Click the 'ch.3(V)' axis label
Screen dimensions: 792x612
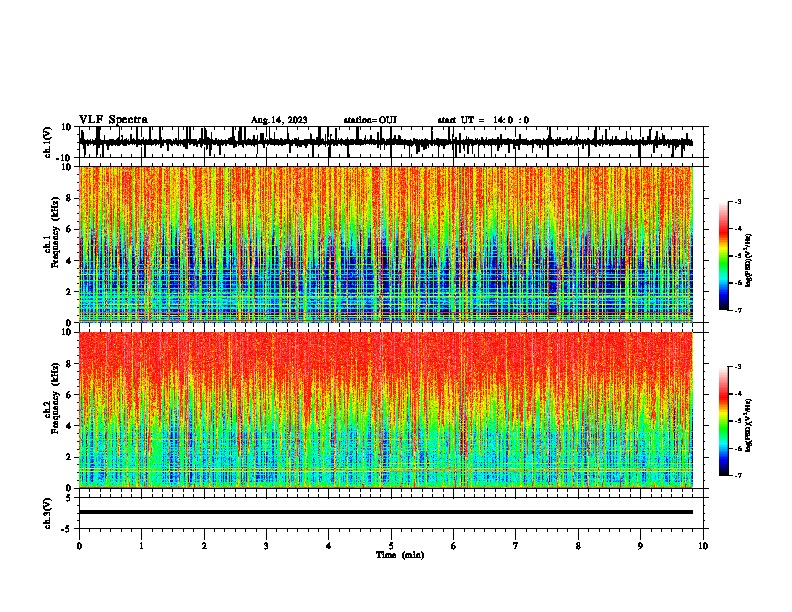(x=48, y=513)
